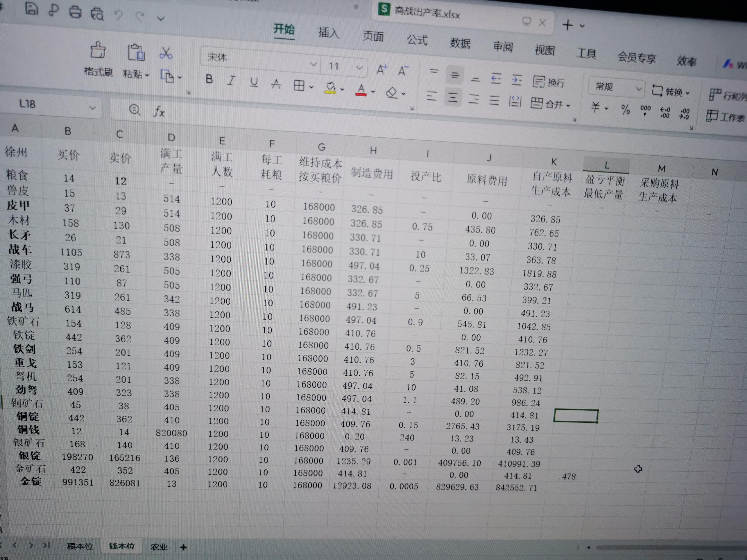The image size is (747, 560).
Task: Toggle Italic formatting
Action: tap(231, 81)
